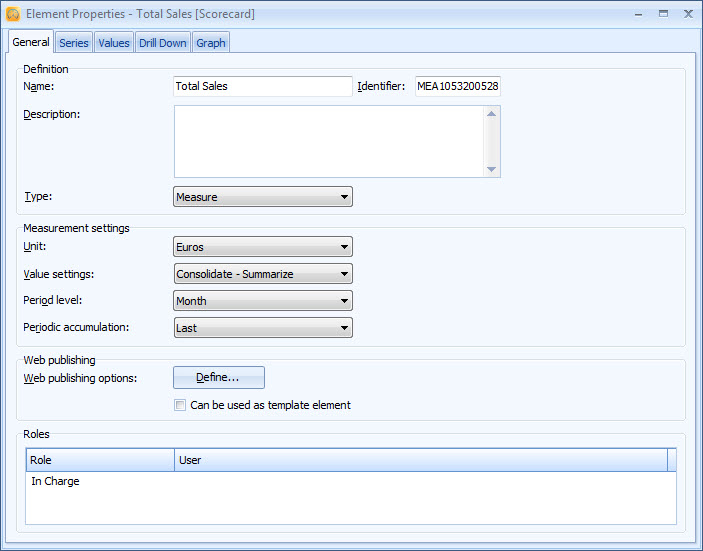Screen dimensions: 703x551
Task: Switch to the General tab
Action: tap(30, 42)
